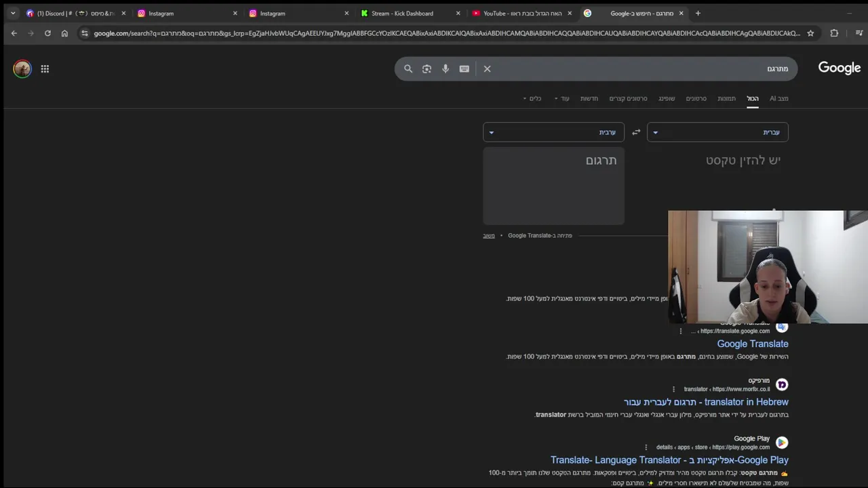868x488 pixels.
Task: Click the מורפיקס site favicon
Action: click(782, 384)
